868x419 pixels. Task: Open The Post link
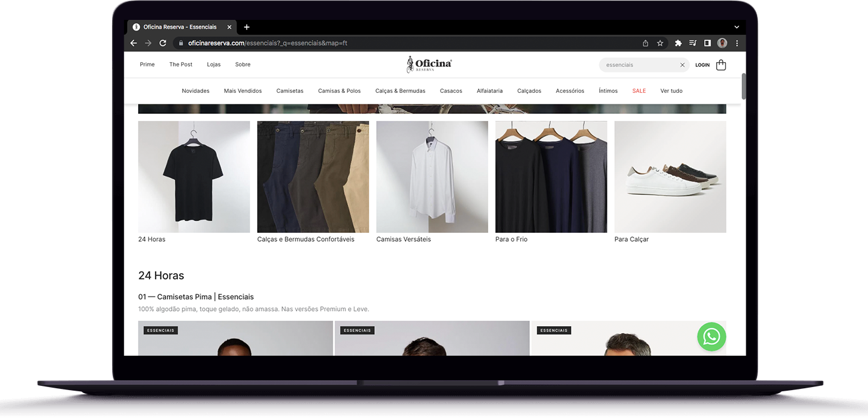(181, 65)
